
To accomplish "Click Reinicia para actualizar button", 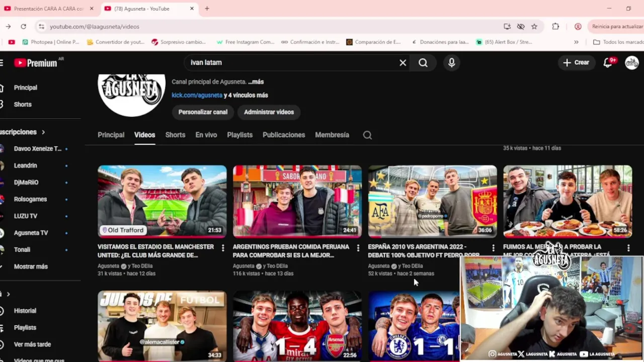I will tap(617, 27).
